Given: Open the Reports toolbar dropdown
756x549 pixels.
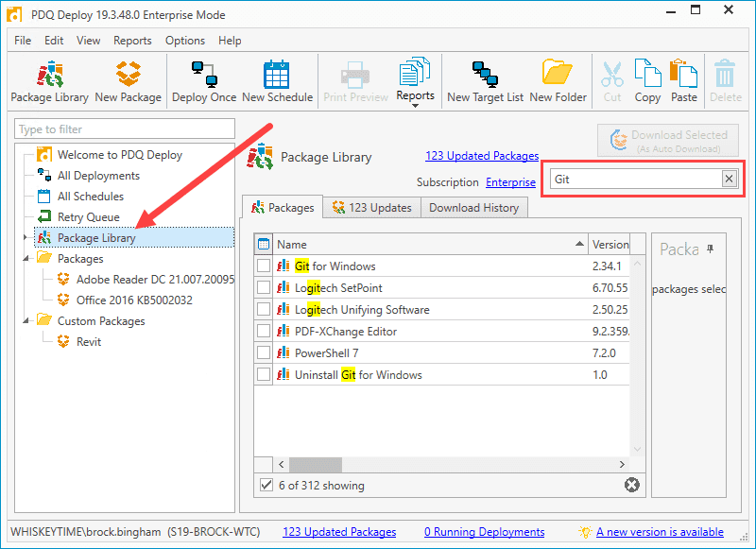Looking at the screenshot, I should 415,81.
